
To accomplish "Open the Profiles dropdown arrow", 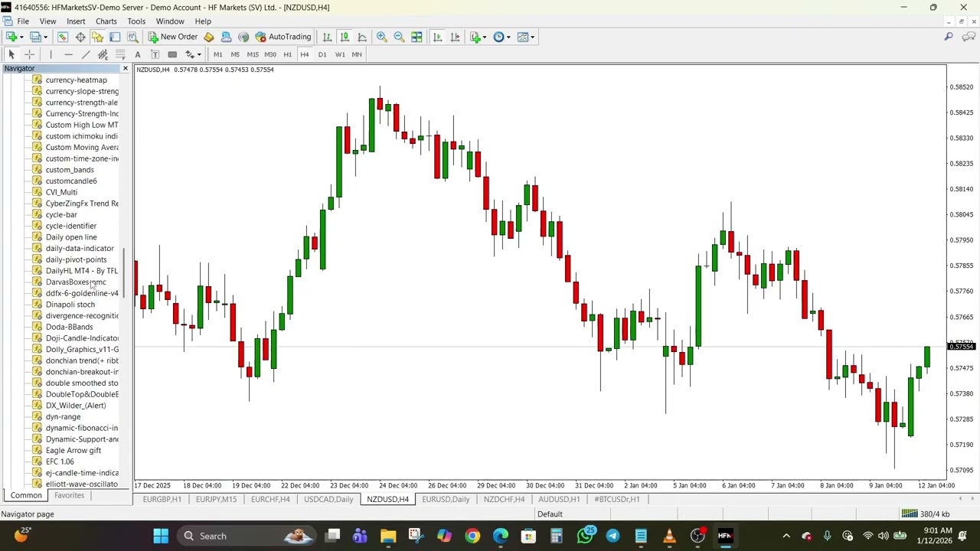I will 45,37.
